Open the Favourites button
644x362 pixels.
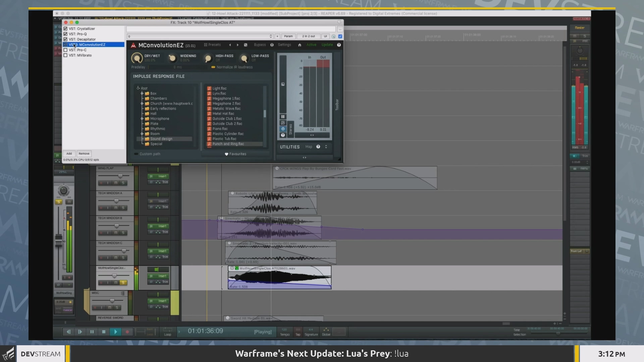[x=235, y=154]
